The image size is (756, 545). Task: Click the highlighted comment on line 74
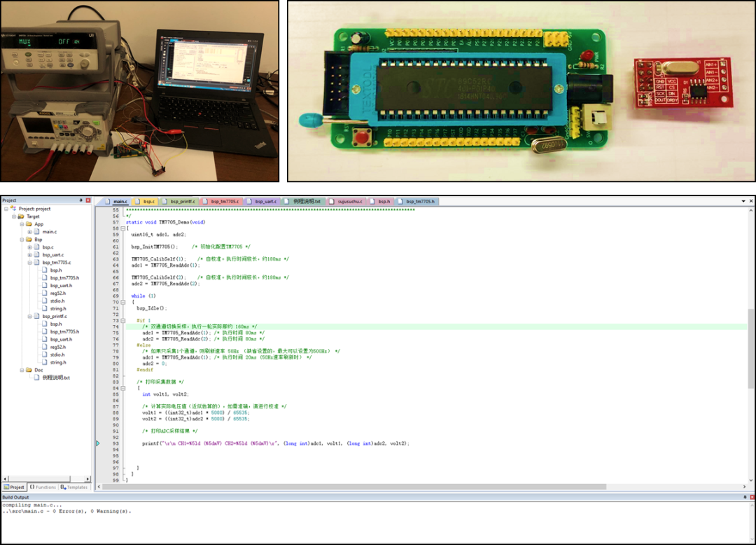(199, 326)
